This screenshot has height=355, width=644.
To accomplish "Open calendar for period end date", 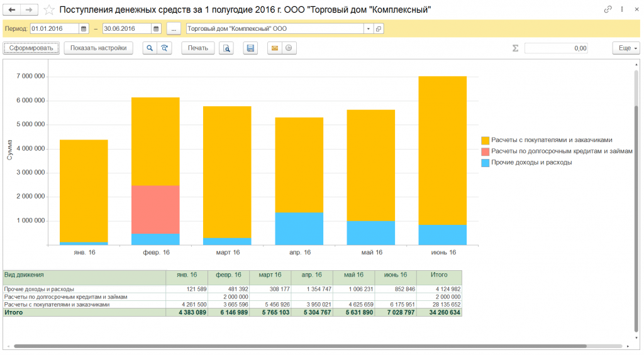I will [x=156, y=29].
